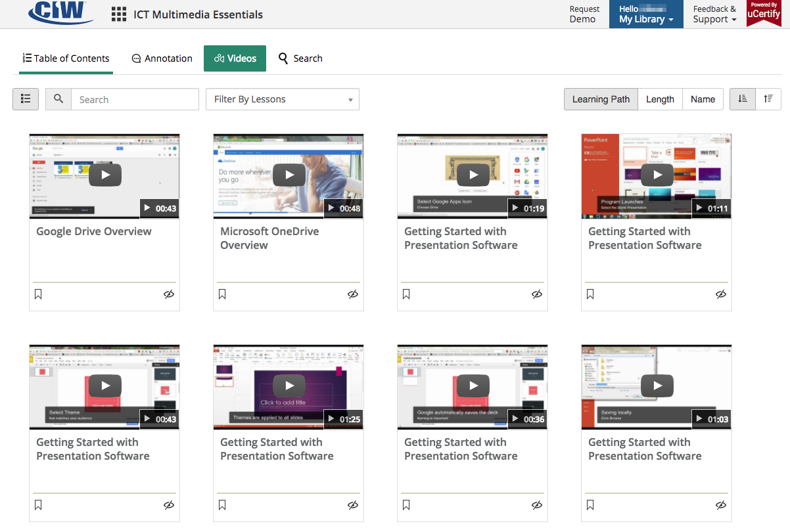Screen dimensions: 790x532
Task: Toggle eye icon on the 01:03 video card
Action: pyautogui.click(x=721, y=505)
